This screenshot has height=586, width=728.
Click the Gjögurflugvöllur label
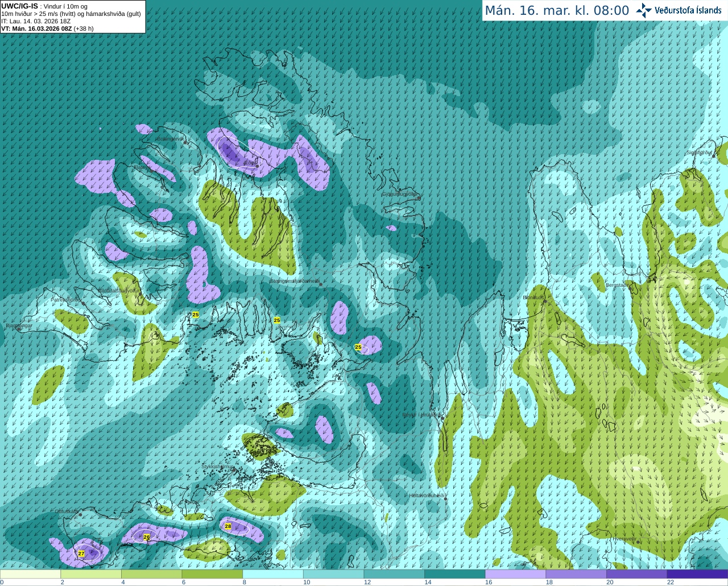coord(400,194)
